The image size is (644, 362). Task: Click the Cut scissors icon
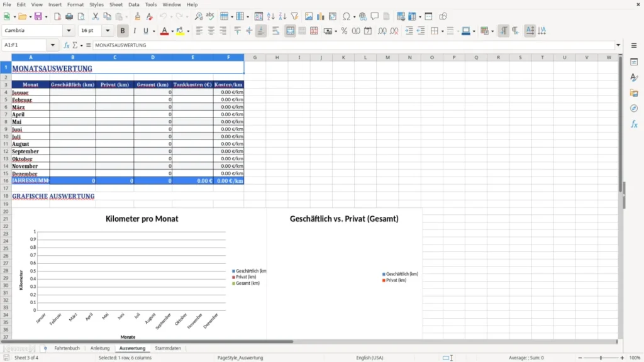[x=96, y=16]
